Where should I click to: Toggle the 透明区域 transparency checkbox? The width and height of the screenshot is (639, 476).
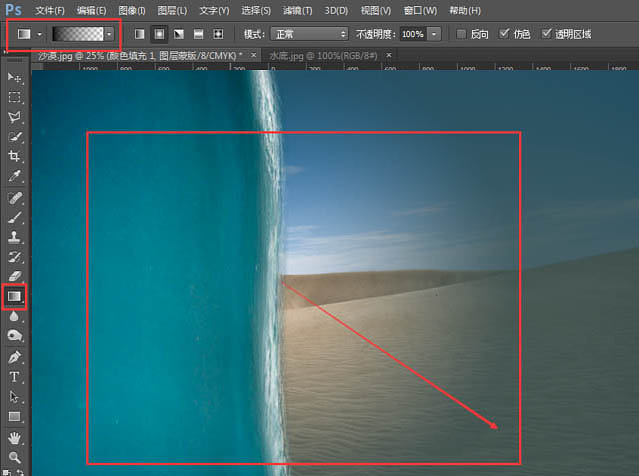tap(546, 34)
